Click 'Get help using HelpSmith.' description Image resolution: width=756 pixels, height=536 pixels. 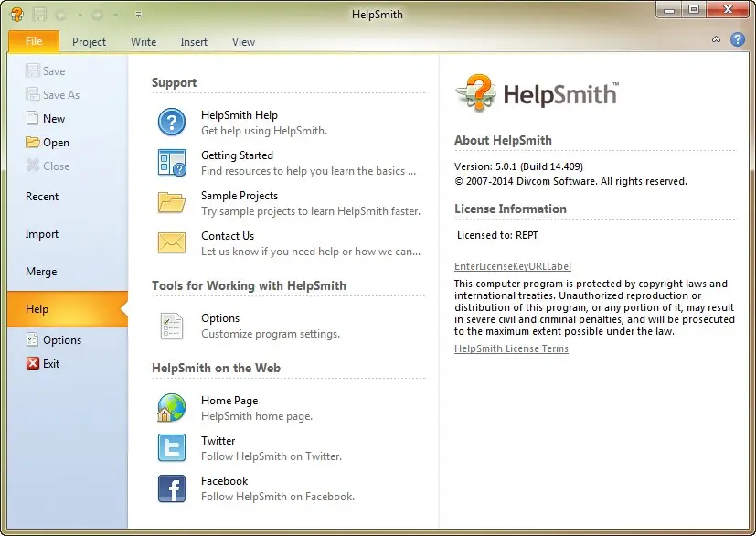click(264, 131)
